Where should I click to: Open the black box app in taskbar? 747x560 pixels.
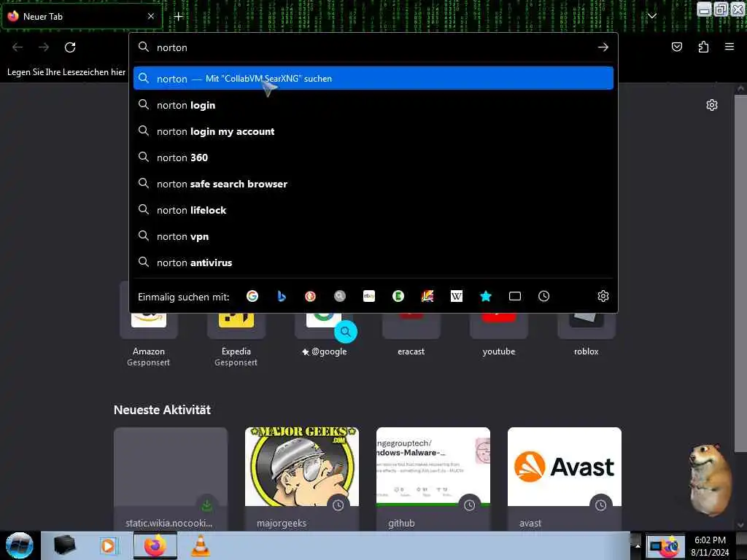[x=64, y=545]
